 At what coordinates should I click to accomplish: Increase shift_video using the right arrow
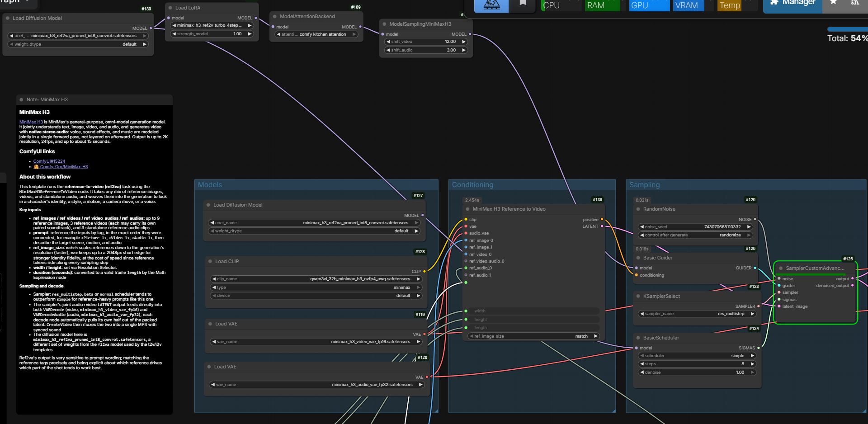click(463, 42)
